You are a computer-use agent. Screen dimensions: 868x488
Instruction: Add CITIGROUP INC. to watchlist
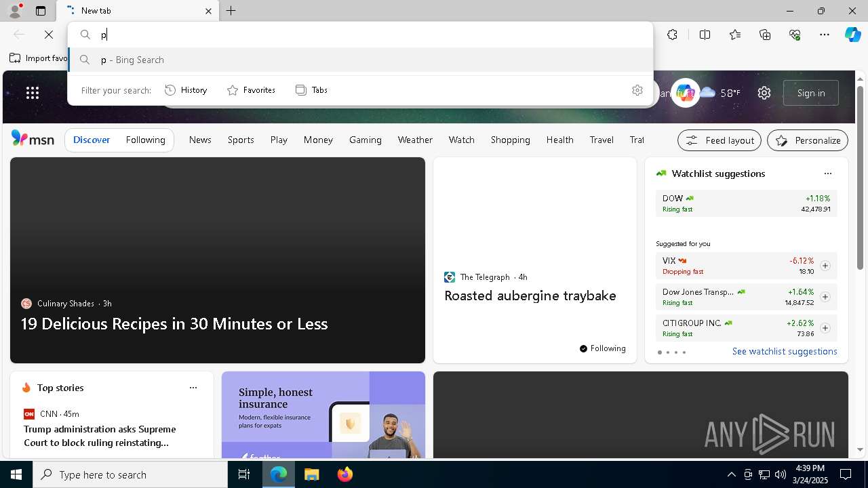[825, 328]
